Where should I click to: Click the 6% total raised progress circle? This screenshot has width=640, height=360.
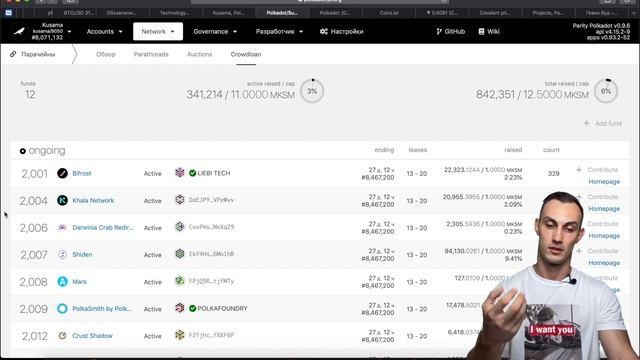[x=606, y=91]
